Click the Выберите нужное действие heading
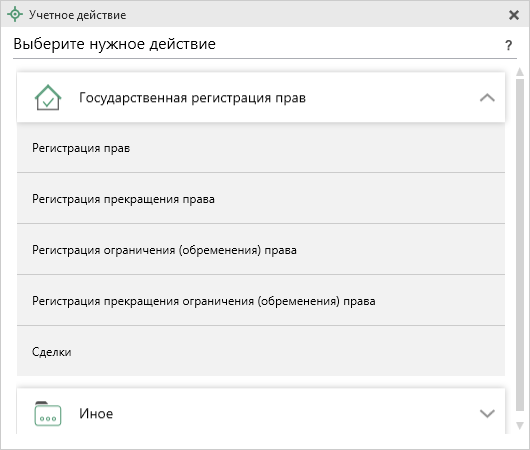The image size is (530, 450). [114, 44]
